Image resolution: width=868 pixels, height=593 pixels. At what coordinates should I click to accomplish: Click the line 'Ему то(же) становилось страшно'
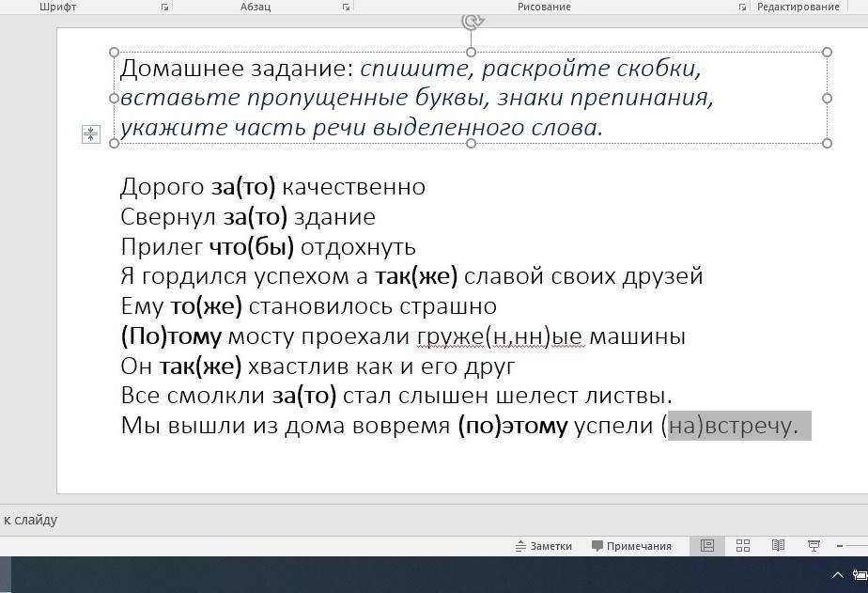308,306
